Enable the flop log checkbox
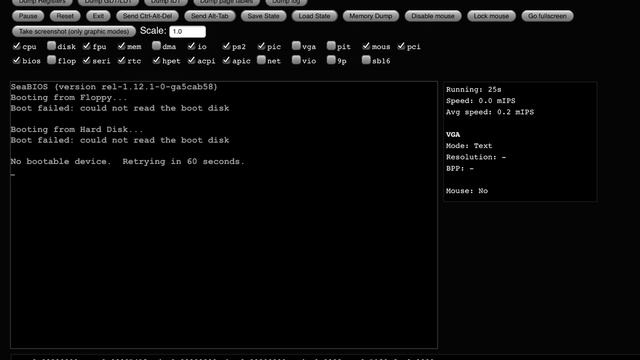 51,60
